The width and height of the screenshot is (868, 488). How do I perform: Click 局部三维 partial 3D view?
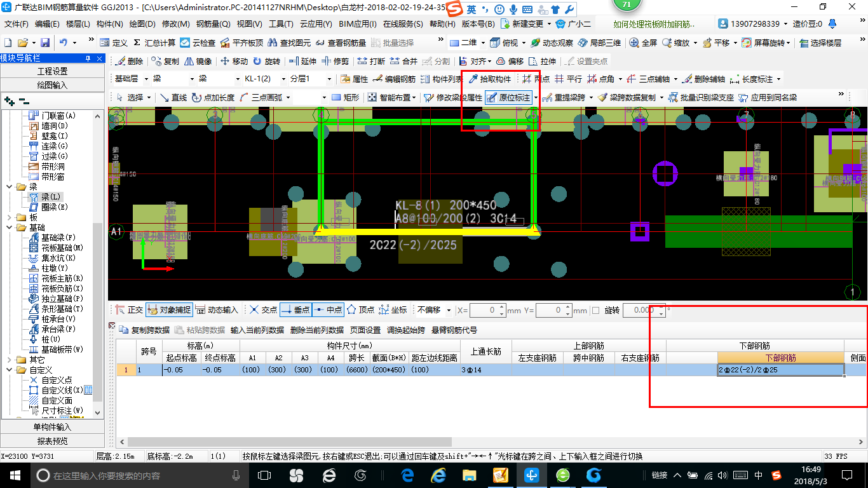coord(599,43)
